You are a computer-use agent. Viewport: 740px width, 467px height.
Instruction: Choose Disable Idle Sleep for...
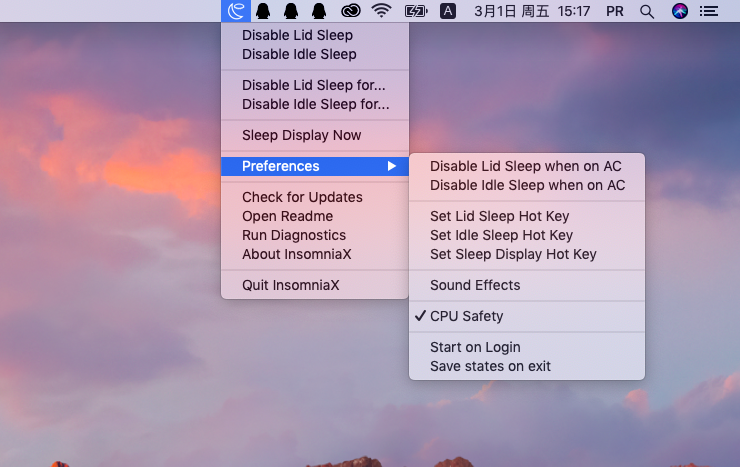tap(315, 104)
